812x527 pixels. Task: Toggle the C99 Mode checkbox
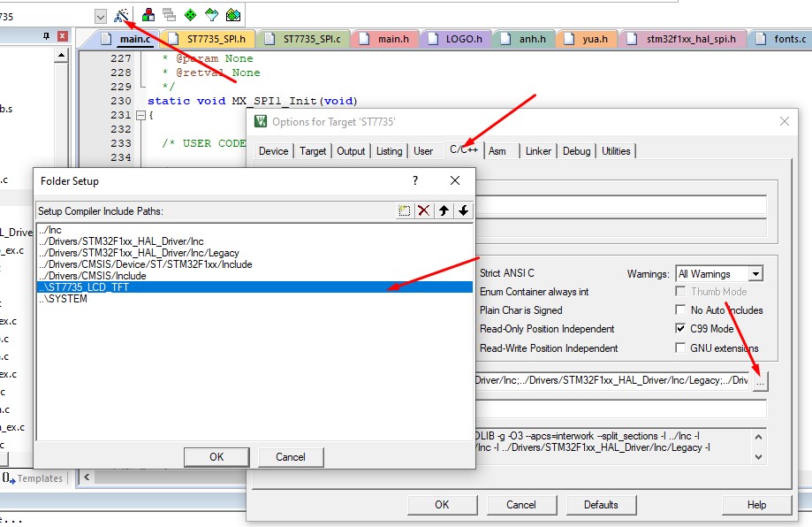pos(680,328)
